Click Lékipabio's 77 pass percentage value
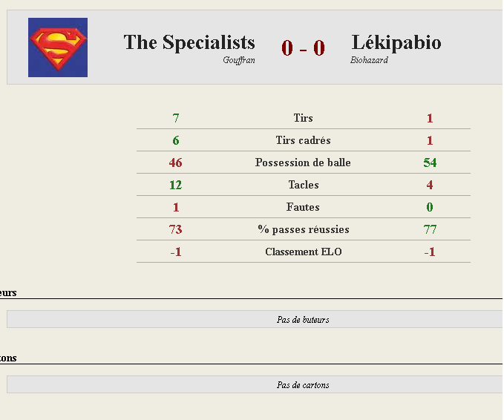The height and width of the screenshot is (420, 504). tap(430, 229)
